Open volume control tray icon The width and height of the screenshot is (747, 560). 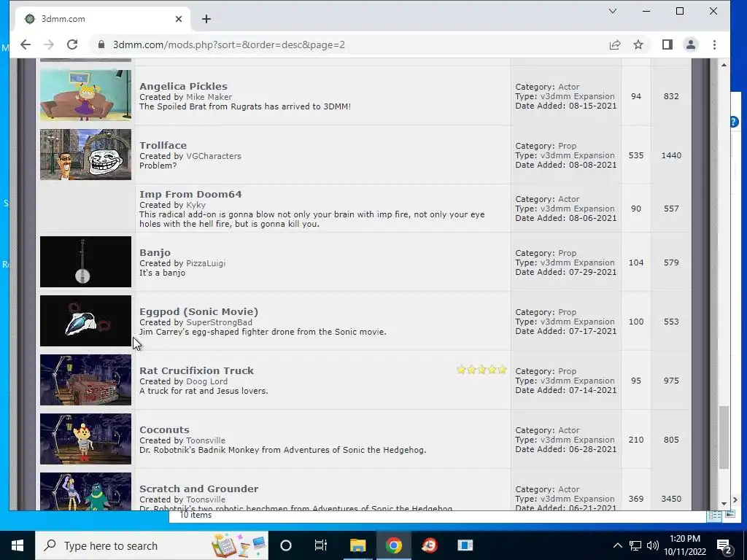point(653,545)
